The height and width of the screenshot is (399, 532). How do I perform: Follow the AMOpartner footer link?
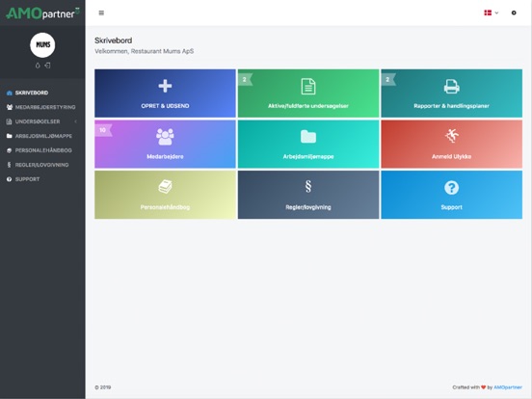pos(508,387)
